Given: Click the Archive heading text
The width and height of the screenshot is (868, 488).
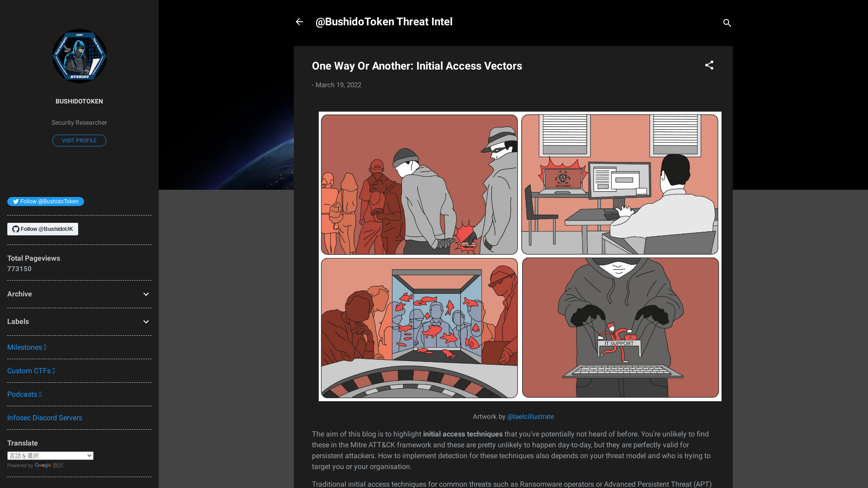Looking at the screenshot, I should pos(19,294).
